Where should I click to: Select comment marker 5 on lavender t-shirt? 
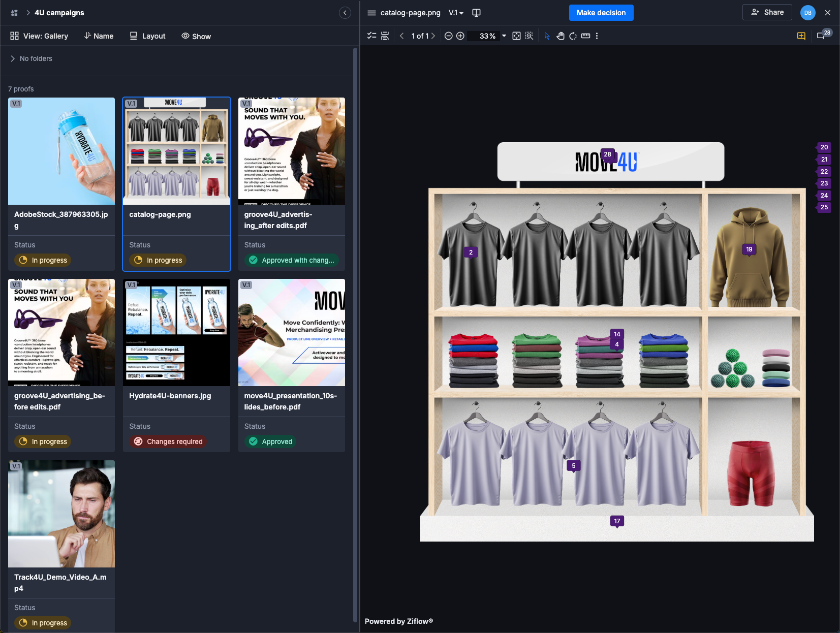(x=574, y=466)
